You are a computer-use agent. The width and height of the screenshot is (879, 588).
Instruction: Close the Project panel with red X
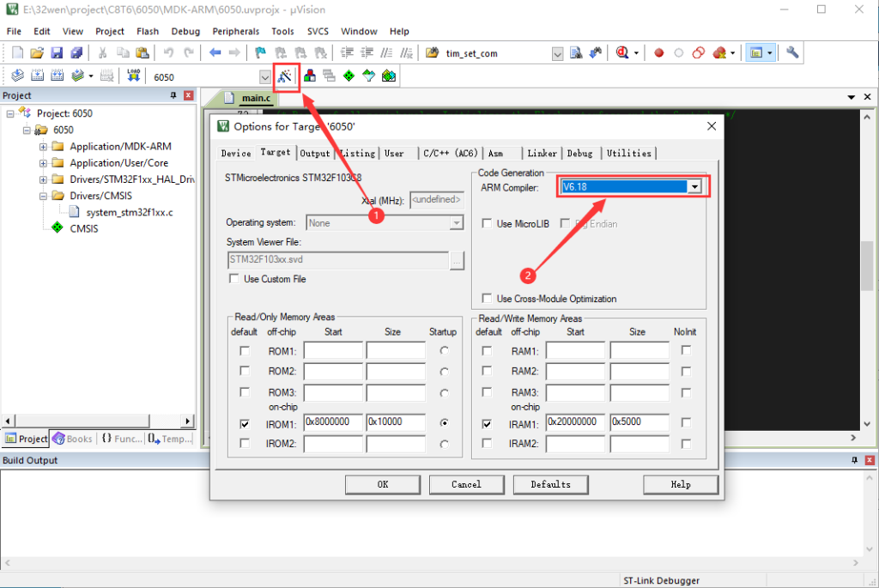coord(188,96)
